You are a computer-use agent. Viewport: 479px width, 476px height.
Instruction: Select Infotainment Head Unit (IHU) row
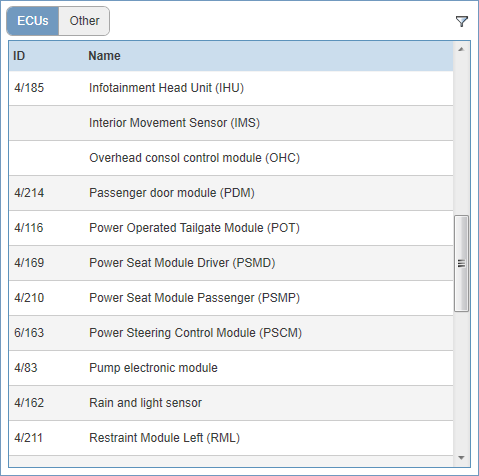point(231,88)
